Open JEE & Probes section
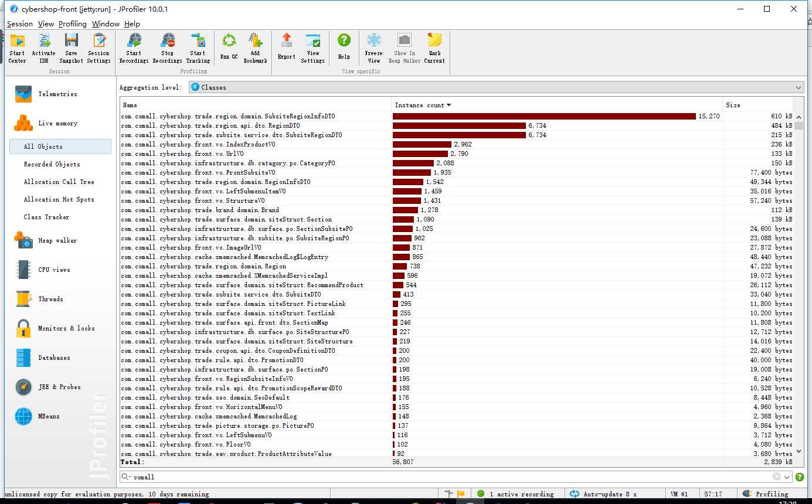 59,387
